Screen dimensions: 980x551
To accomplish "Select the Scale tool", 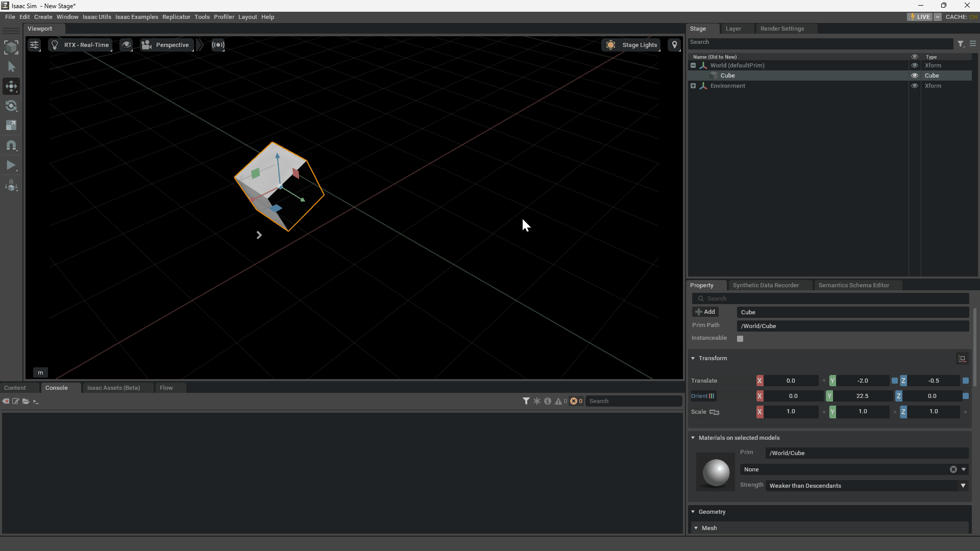I will pyautogui.click(x=11, y=126).
